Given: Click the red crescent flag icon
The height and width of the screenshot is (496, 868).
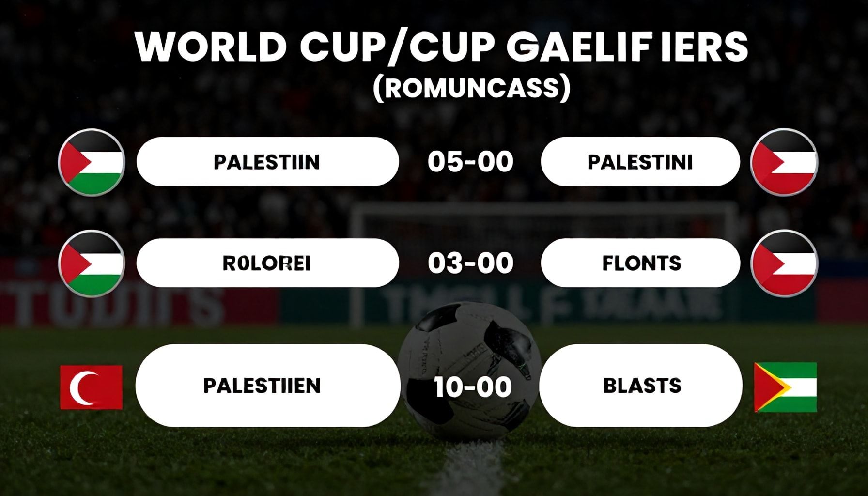Looking at the screenshot, I should click(x=91, y=387).
